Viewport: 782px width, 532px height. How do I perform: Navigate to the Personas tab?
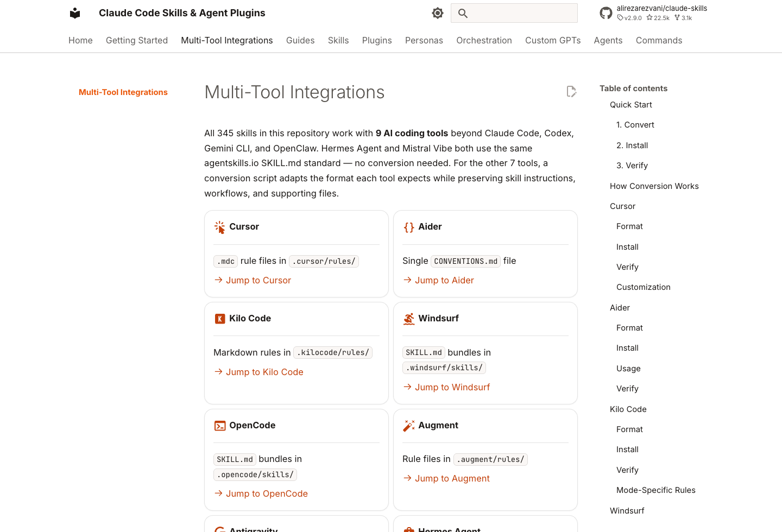pyautogui.click(x=424, y=40)
